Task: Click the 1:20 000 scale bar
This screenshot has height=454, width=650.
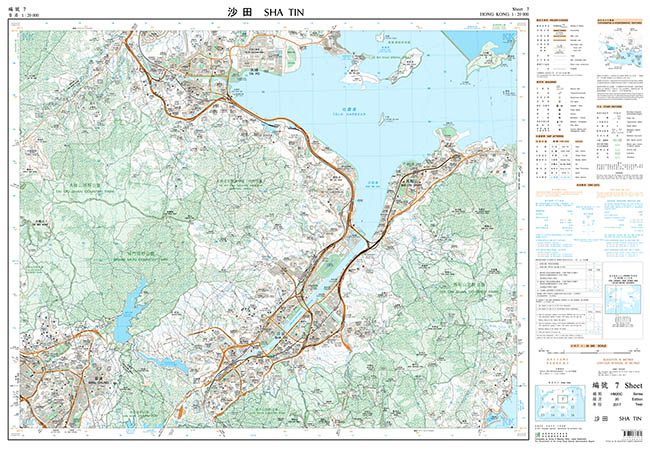Action: coord(589,352)
